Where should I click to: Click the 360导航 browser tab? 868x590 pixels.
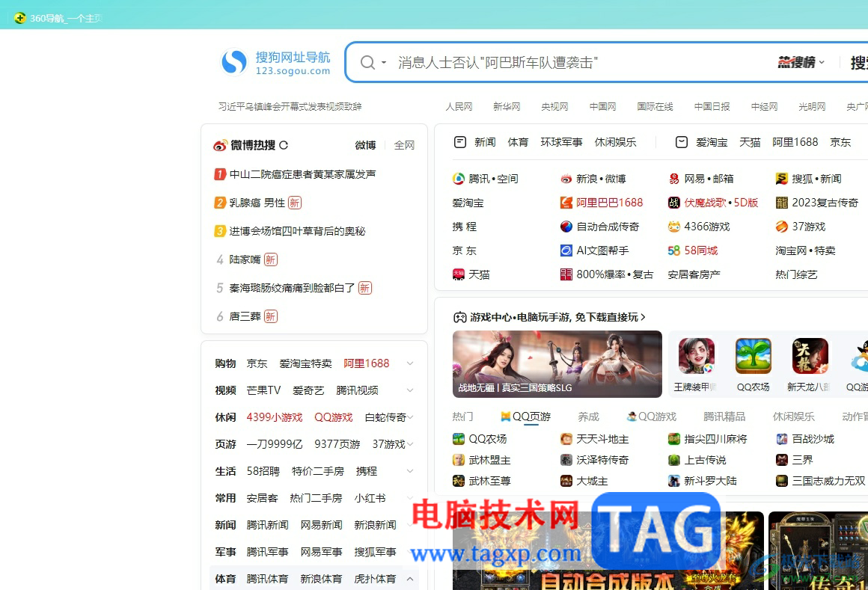click(58, 18)
